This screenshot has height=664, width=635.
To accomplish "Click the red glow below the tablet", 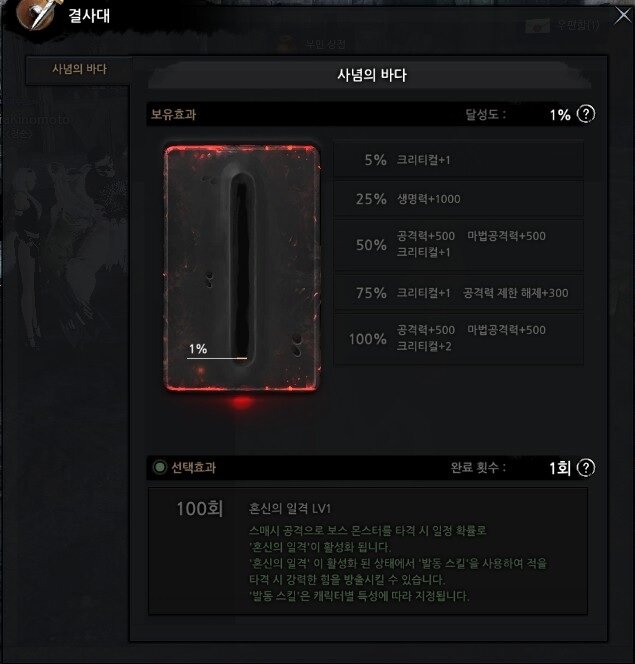I will [x=242, y=401].
